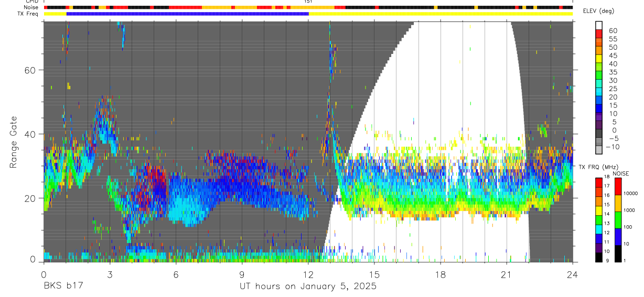644x297 pixels.
Task: Click the '-10' label on ELEV color bar
Action: point(613,147)
